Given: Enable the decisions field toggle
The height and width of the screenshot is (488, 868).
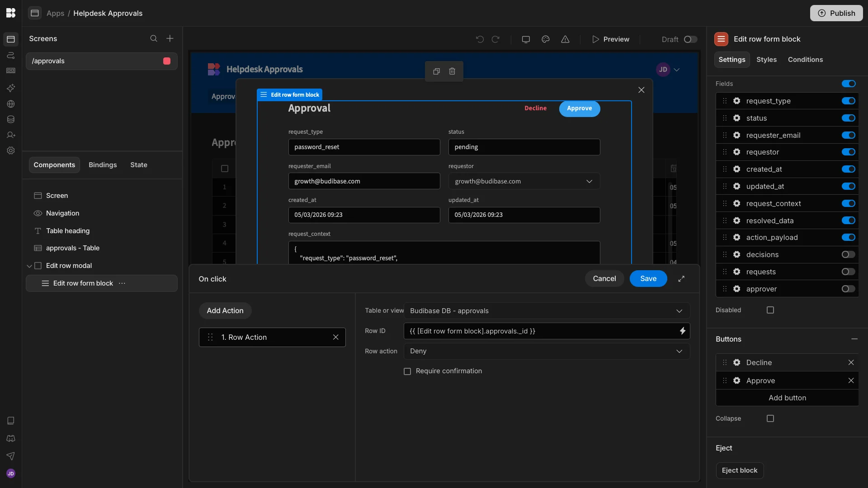Looking at the screenshot, I should click(x=848, y=255).
